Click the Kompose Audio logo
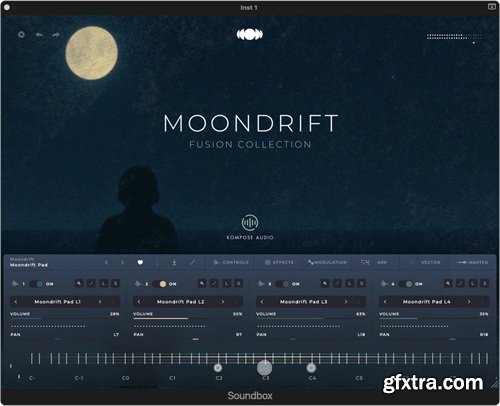500x406 pixels. (250, 227)
